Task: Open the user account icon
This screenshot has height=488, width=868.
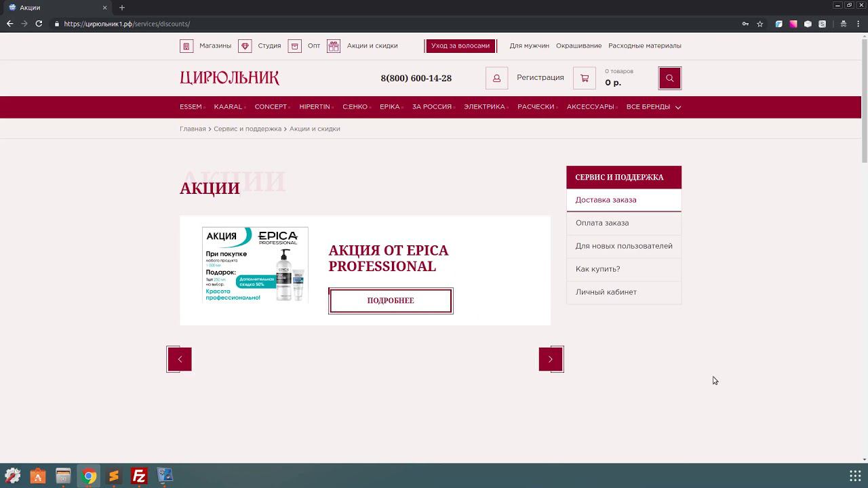Action: click(x=496, y=78)
